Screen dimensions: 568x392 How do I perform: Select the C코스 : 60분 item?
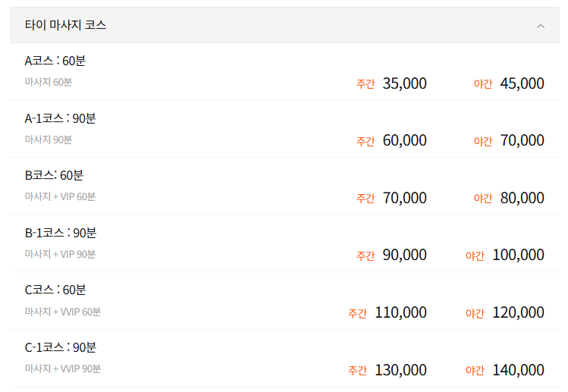(x=55, y=290)
